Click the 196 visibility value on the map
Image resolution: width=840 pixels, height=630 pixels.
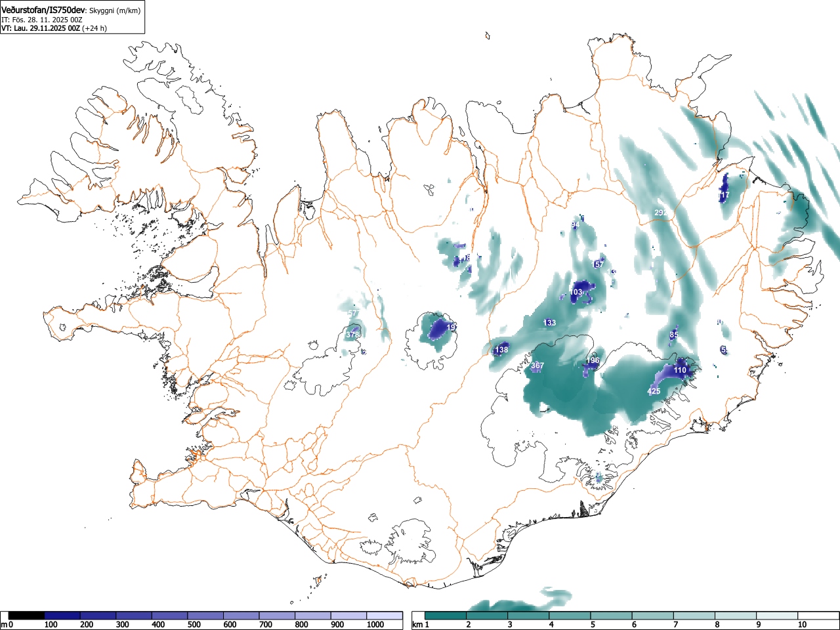click(x=593, y=361)
